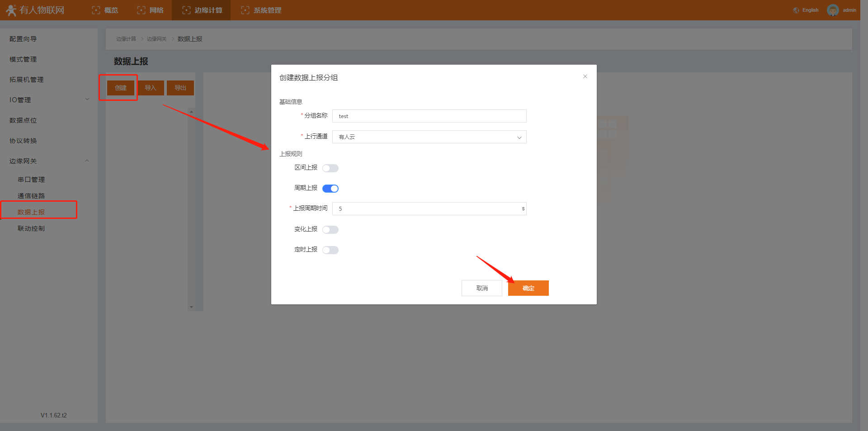Click the scroll down arrow in list panel
868x431 pixels.
tap(191, 307)
